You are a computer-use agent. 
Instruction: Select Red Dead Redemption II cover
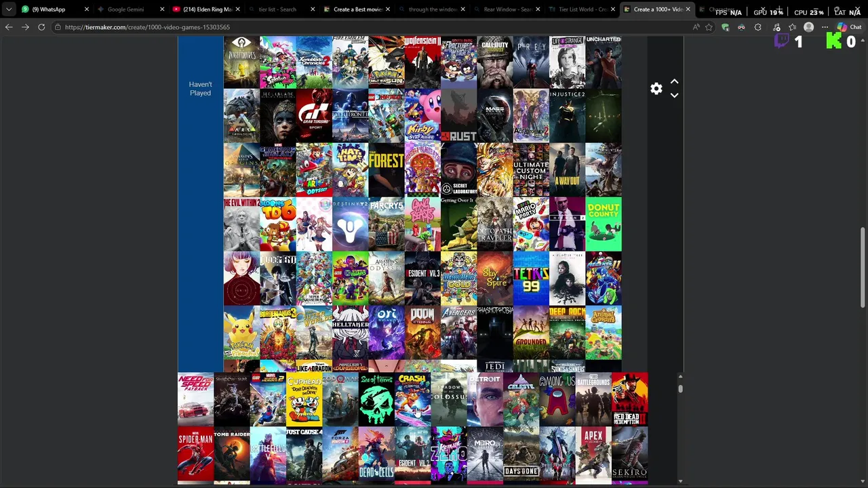[629, 399]
